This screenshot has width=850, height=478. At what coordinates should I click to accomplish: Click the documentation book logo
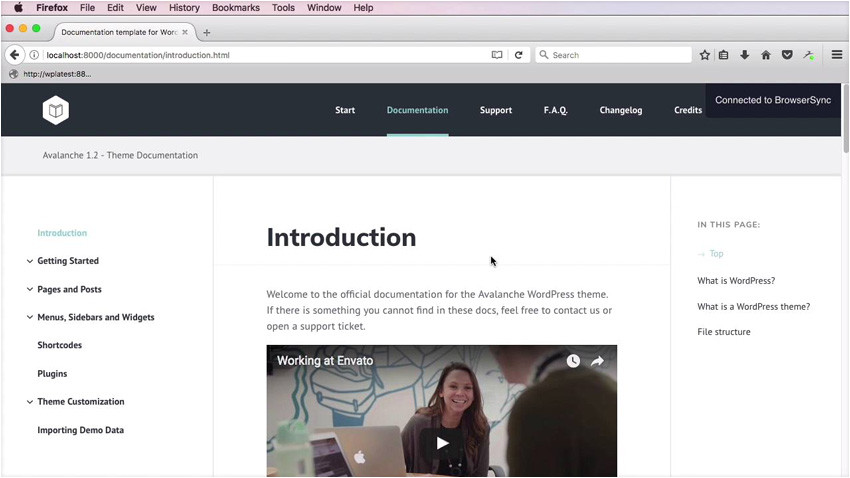tap(56, 110)
